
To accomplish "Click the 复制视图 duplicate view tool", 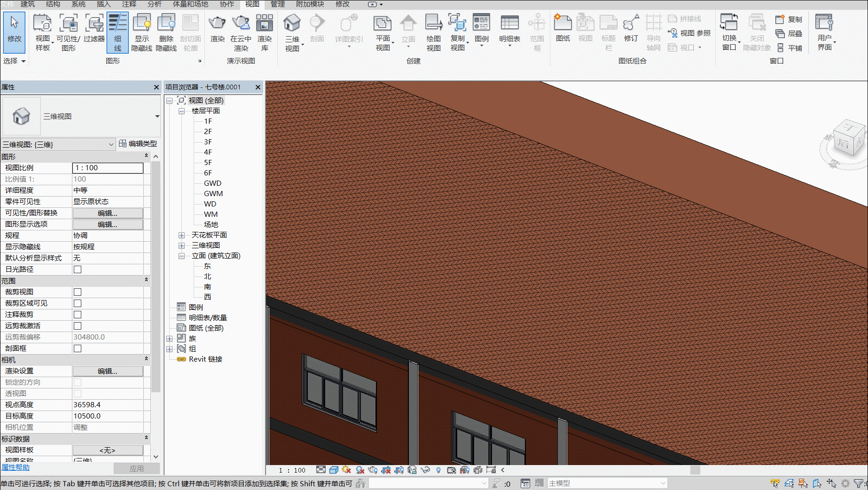I will tap(458, 32).
